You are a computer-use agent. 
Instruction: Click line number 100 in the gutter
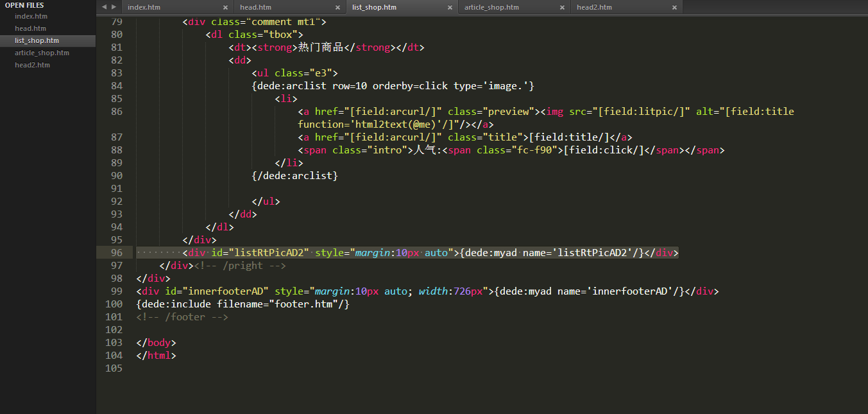click(113, 304)
